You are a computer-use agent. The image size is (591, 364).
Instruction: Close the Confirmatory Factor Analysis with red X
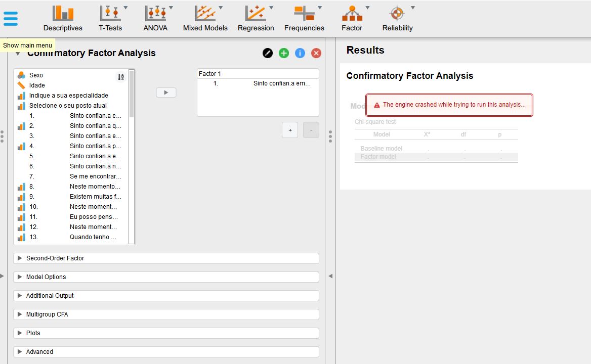pos(316,53)
